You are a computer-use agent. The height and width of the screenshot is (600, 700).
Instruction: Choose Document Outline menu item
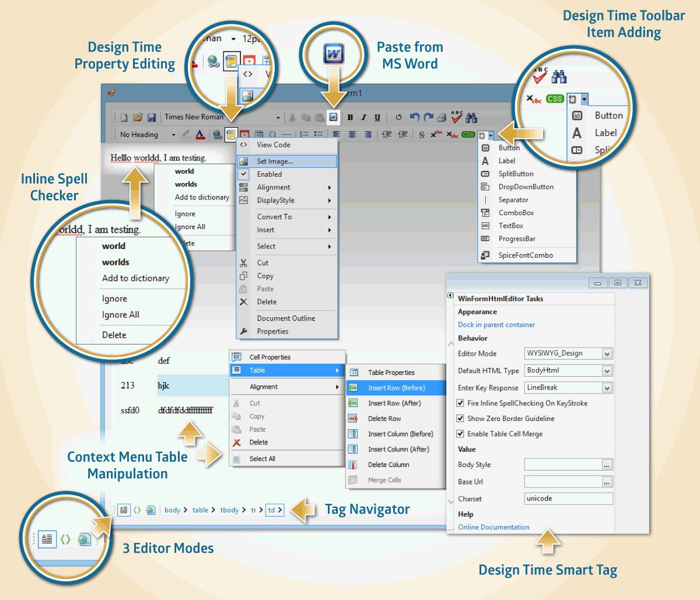coord(287,318)
